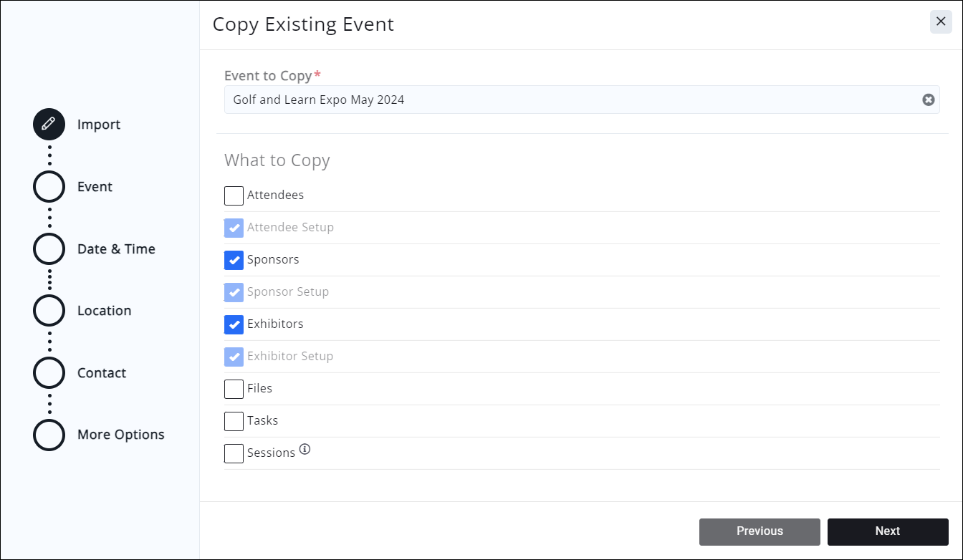
Task: Open the Date & Time step
Action: 48,248
